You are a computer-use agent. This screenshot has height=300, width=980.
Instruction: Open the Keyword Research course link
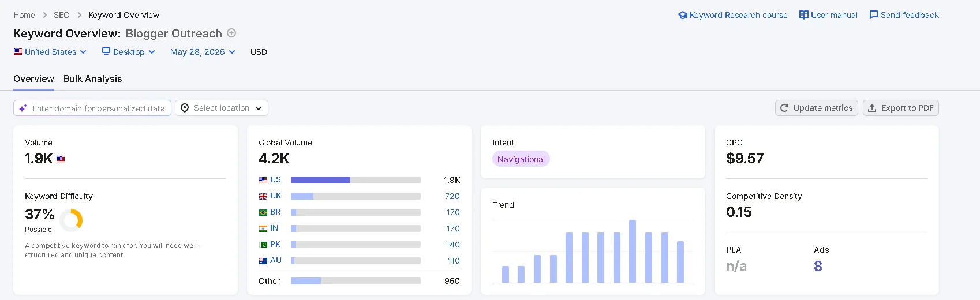pyautogui.click(x=733, y=15)
